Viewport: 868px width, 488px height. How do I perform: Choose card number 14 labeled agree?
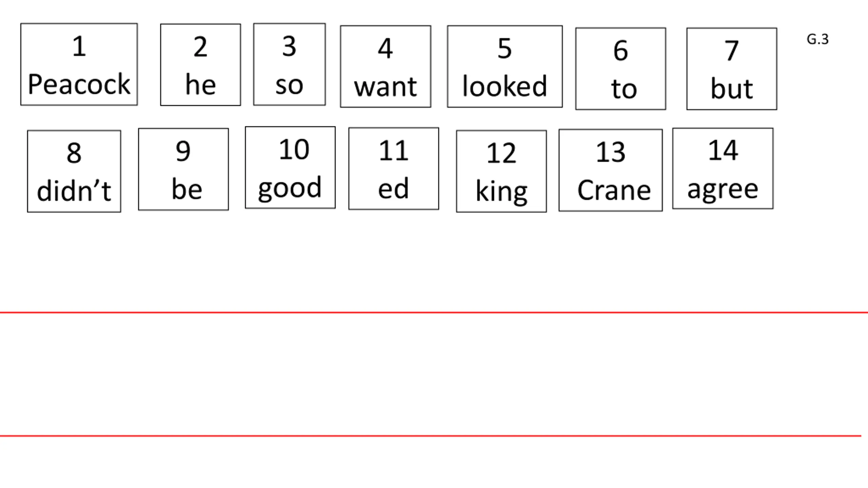pos(723,168)
